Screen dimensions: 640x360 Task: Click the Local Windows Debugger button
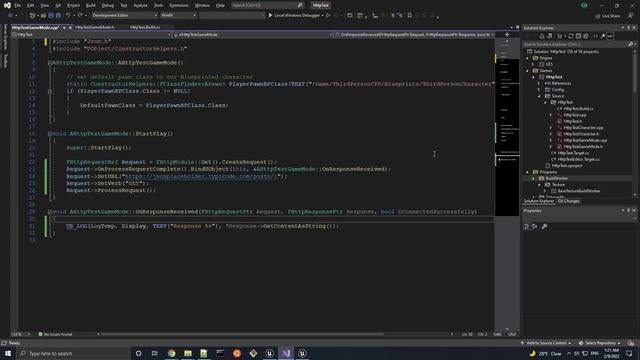tap(297, 15)
